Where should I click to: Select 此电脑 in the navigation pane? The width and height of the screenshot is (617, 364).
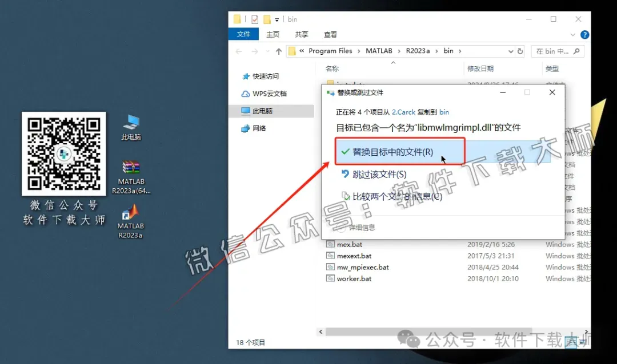pos(271,111)
